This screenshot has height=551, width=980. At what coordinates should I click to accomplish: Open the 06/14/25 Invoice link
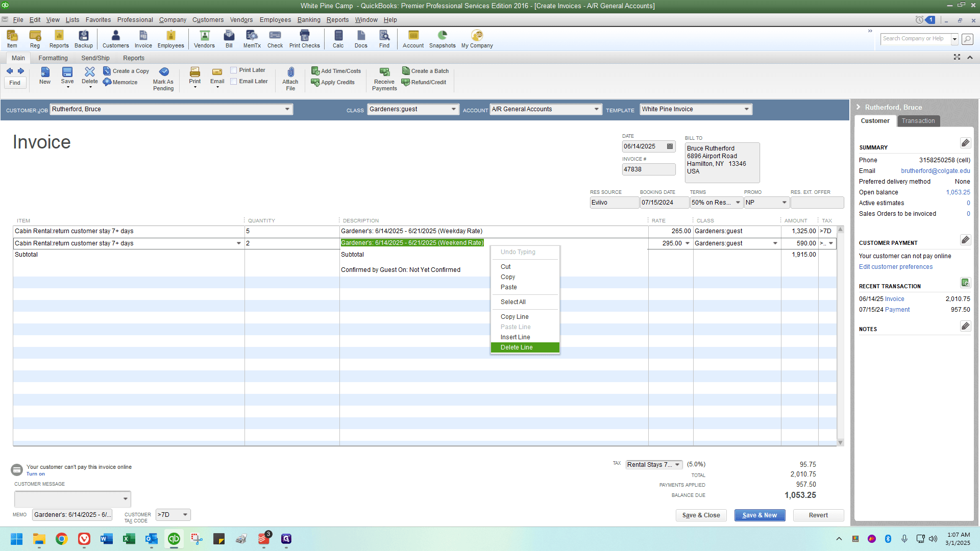click(894, 299)
